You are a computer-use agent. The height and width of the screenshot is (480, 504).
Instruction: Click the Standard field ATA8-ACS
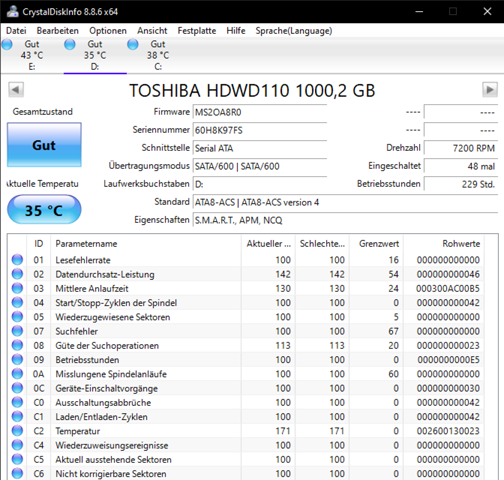point(345,202)
